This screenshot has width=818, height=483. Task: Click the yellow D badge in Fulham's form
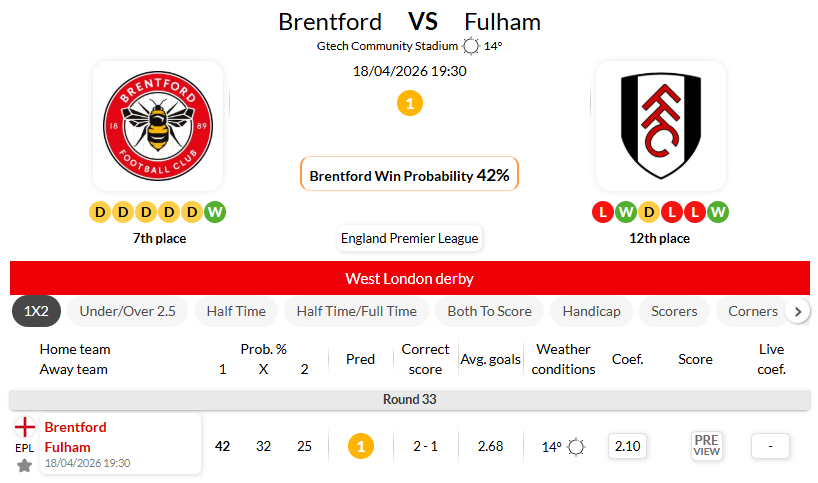coord(649,212)
